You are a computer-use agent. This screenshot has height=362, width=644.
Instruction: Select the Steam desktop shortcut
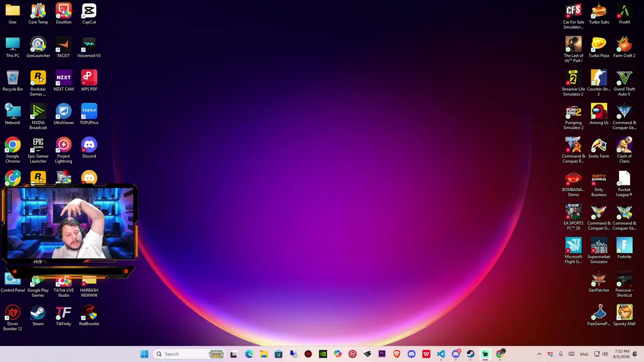coord(38,316)
